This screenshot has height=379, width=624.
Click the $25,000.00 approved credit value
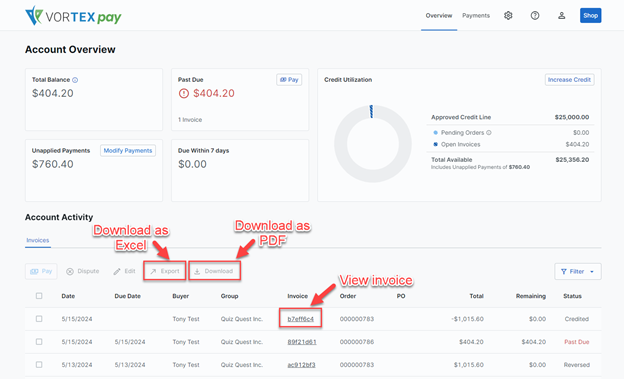pyautogui.click(x=572, y=117)
